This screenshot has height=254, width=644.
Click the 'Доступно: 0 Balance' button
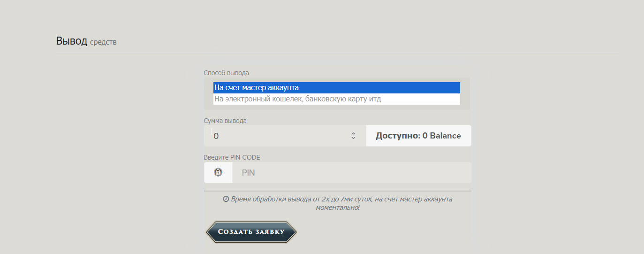coord(418,136)
